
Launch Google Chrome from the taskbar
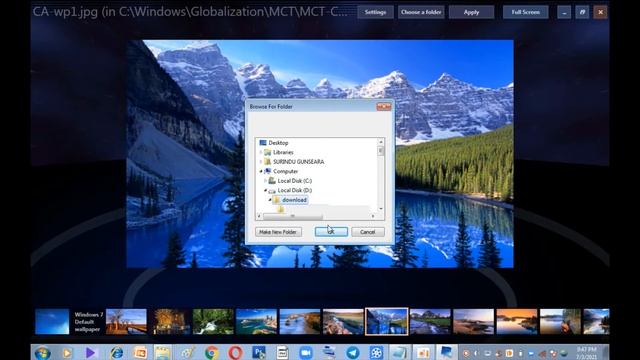pos(211,353)
